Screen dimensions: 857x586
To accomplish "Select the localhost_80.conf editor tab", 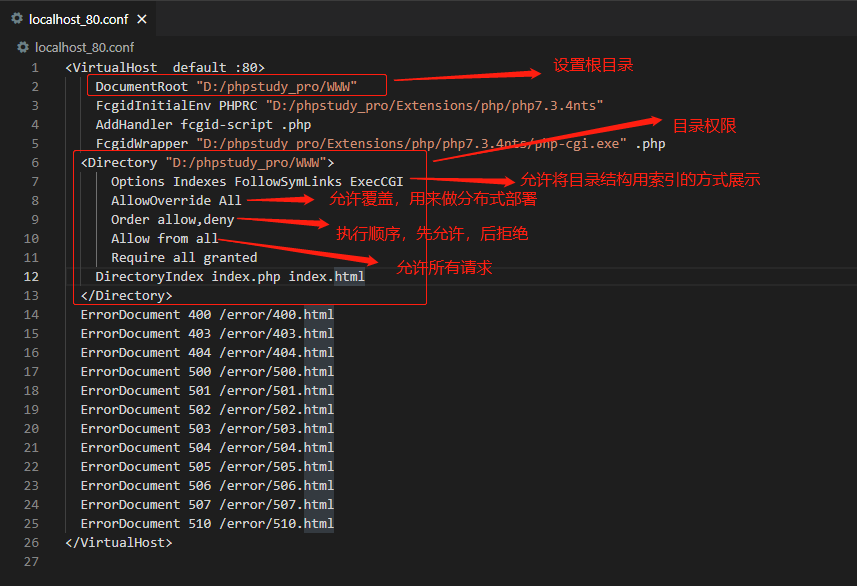I will [77, 18].
